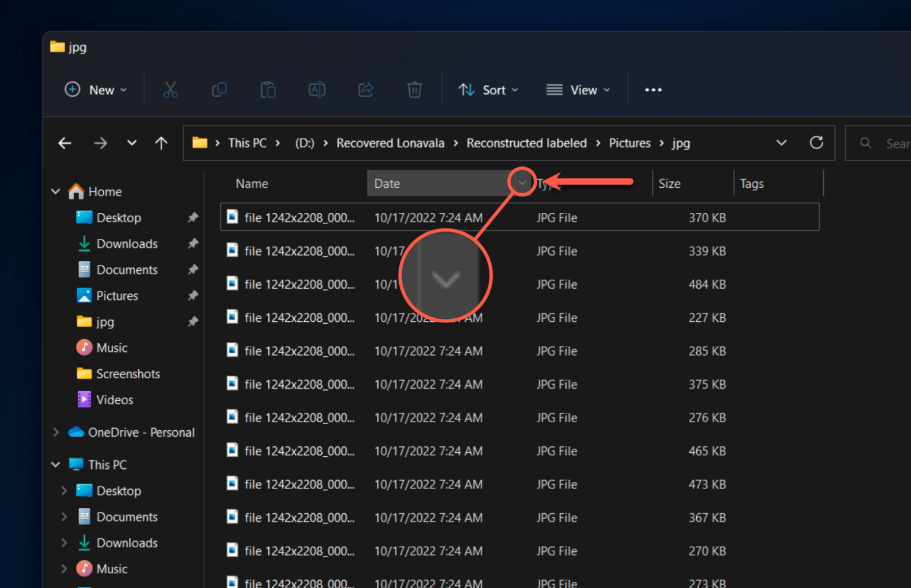Navigate to Recovered Lonavala via breadcrumb
The width and height of the screenshot is (911, 588).
click(x=390, y=143)
